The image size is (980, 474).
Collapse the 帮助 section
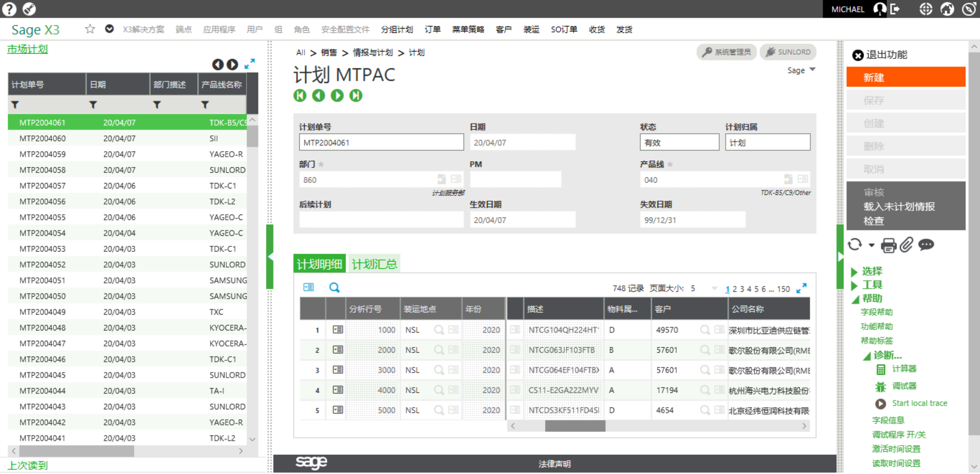[855, 299]
